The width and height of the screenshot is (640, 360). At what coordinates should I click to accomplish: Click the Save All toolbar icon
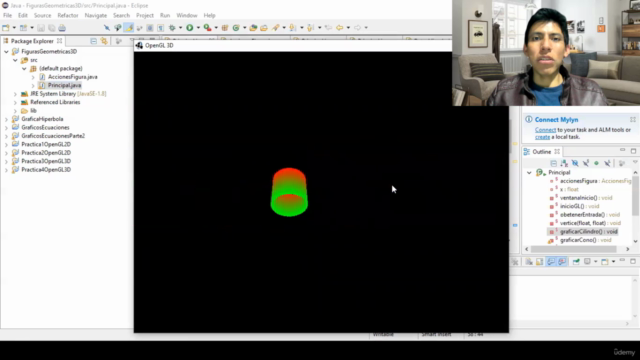tap(51, 28)
